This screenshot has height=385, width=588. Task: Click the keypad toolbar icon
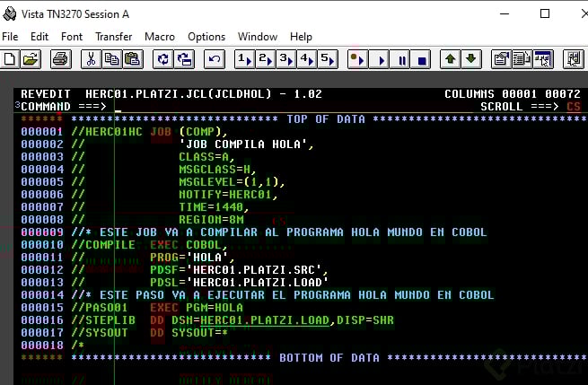pyautogui.click(x=543, y=59)
